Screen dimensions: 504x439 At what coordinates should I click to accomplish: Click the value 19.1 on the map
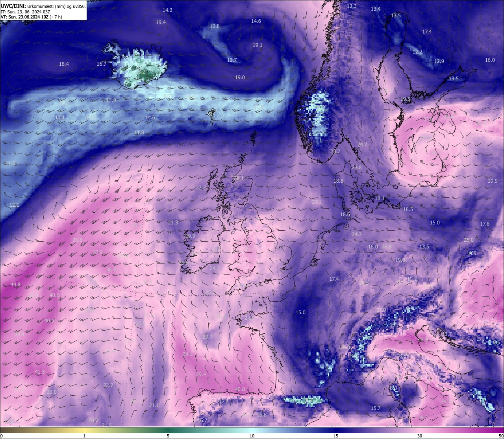[258, 45]
